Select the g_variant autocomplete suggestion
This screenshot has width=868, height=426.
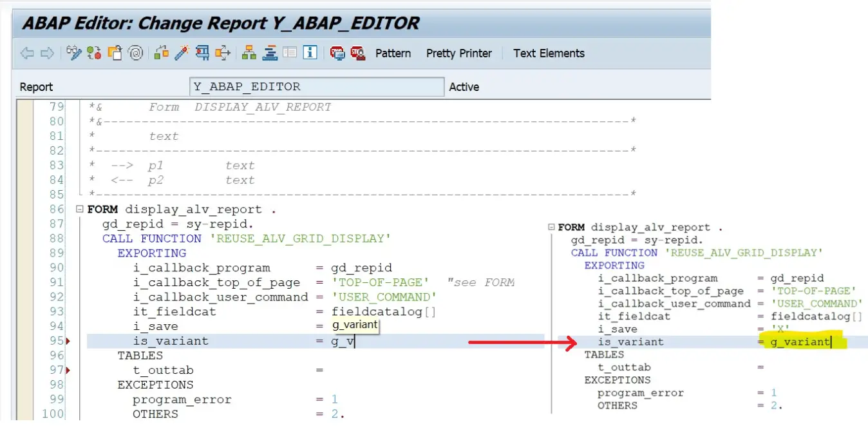click(355, 325)
